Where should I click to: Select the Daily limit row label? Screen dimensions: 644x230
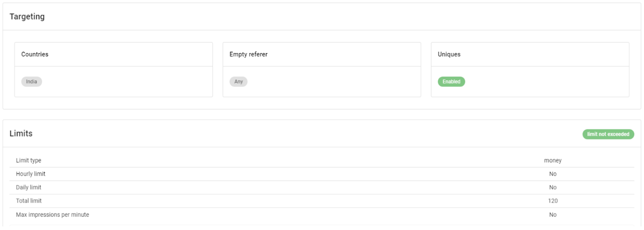coord(29,187)
